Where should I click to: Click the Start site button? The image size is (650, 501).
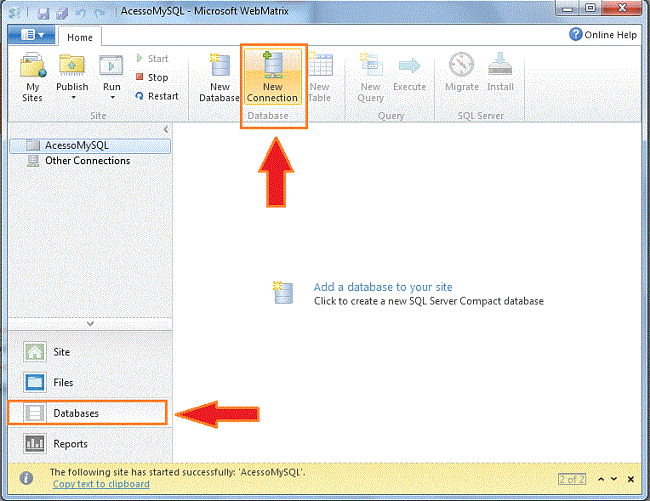pos(152,58)
